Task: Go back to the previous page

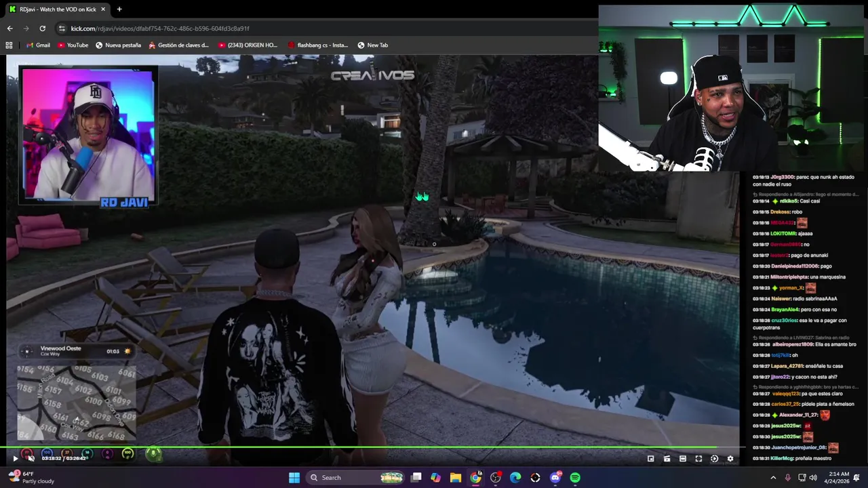Action: [x=9, y=28]
